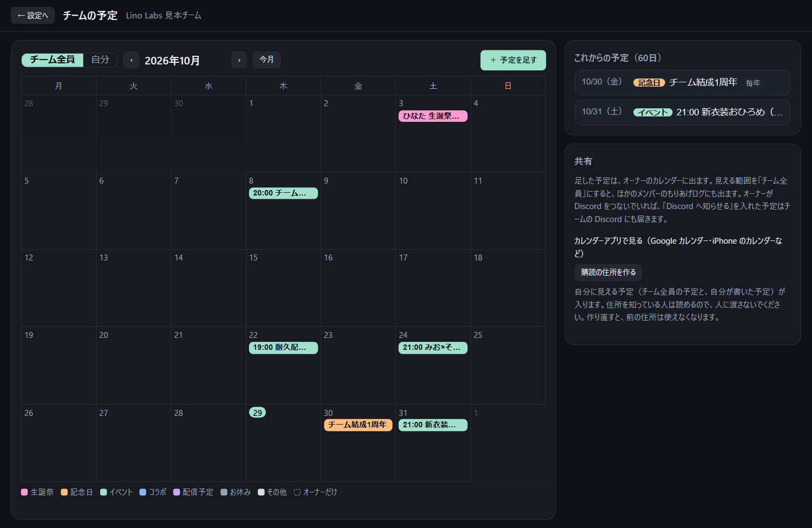Open the チーム結成1周年 event chip in the calendar grid
This screenshot has width=812, height=528.
click(x=358, y=425)
